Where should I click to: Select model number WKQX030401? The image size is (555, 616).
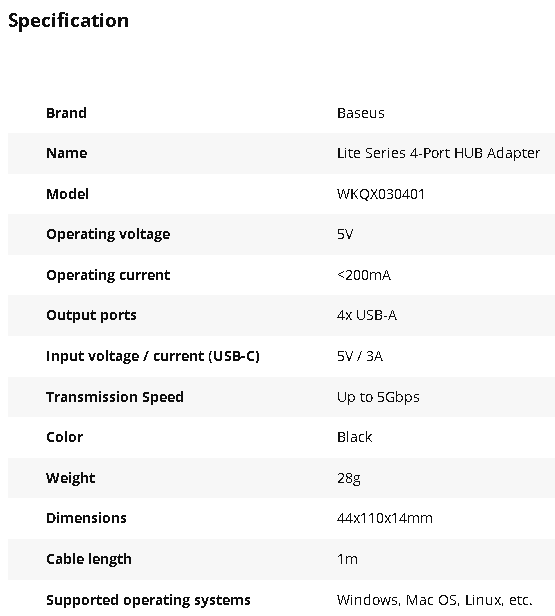(x=381, y=194)
